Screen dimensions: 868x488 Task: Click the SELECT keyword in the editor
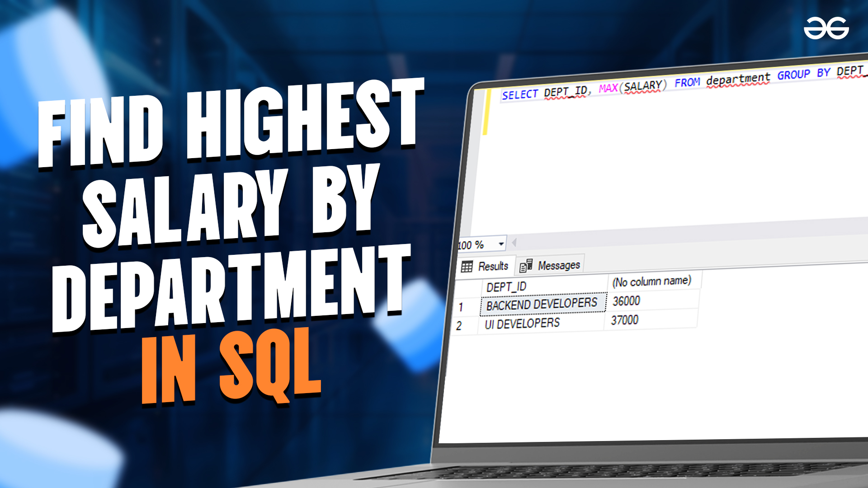pyautogui.click(x=520, y=94)
